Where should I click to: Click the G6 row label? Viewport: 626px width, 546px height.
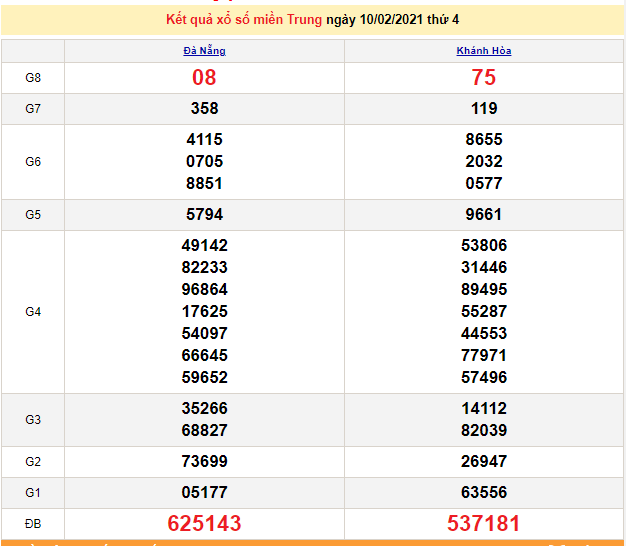click(33, 161)
